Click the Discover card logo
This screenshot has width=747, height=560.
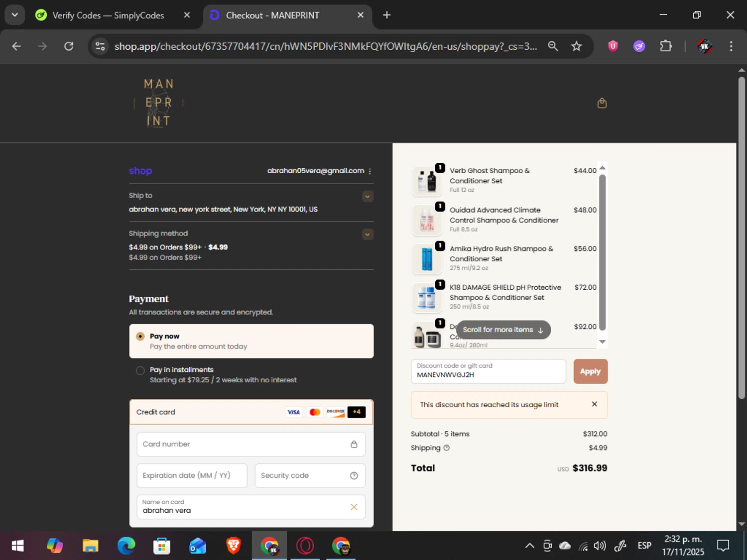click(x=336, y=412)
